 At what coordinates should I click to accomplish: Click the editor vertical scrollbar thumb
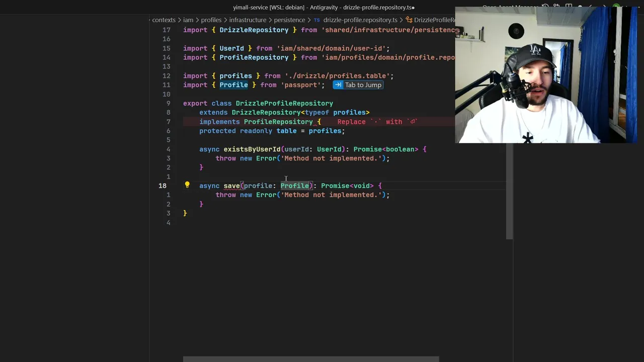tap(509, 191)
